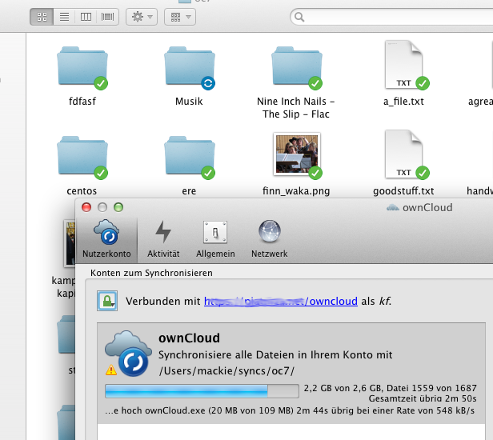Image resolution: width=493 pixels, height=440 pixels.
Task: Select the Nine Inch Nails folder
Action: pos(297,66)
